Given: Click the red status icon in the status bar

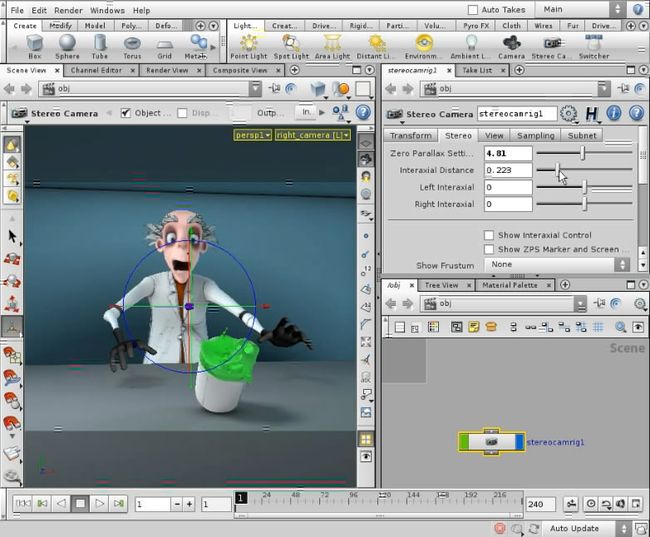Looking at the screenshot, I should point(500,528).
